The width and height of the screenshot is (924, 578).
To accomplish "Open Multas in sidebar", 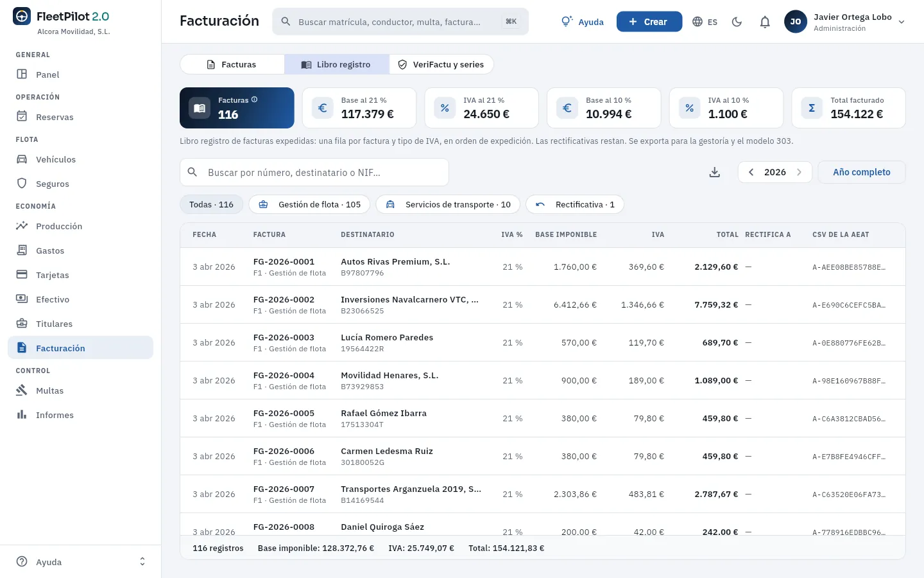I will [x=81, y=390].
